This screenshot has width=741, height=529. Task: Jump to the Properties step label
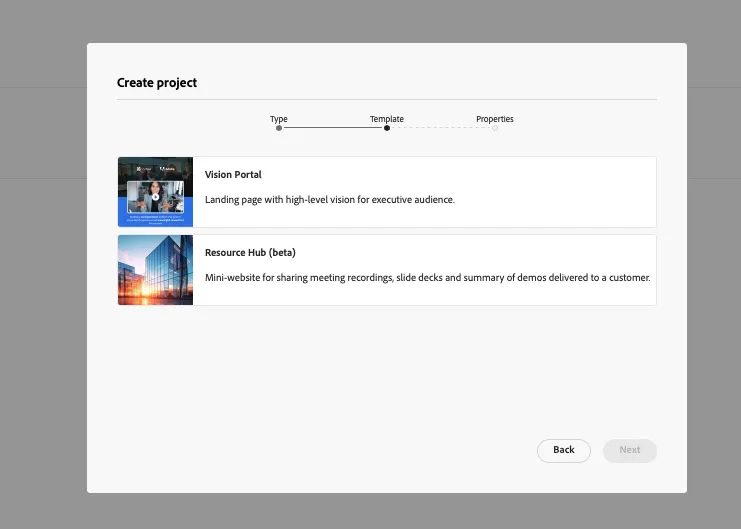point(495,119)
